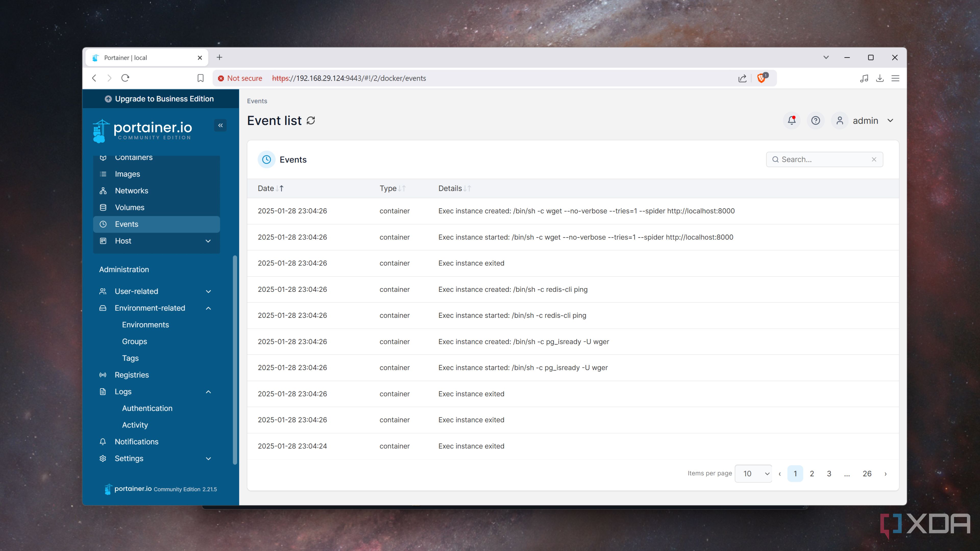Click the browser back arrow

pos(94,78)
